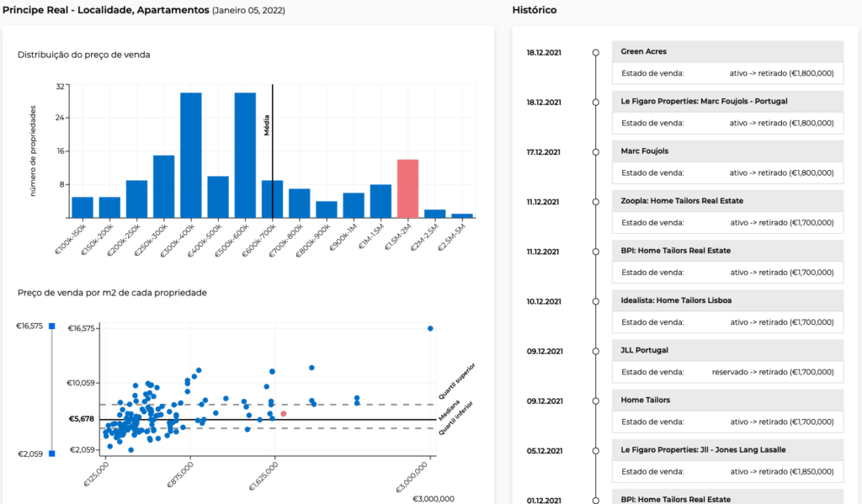
Task: Click the 18.12.2021 Green Acres timeline marker
Action: (596, 53)
